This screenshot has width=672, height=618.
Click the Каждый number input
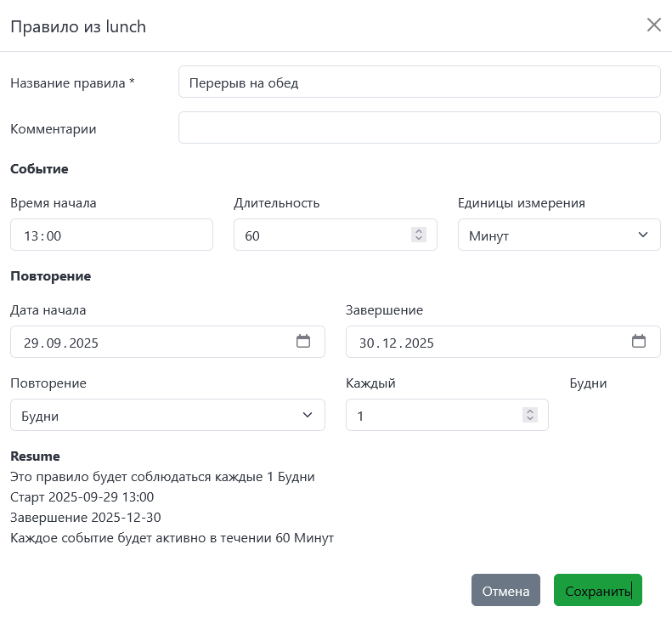click(x=433, y=416)
